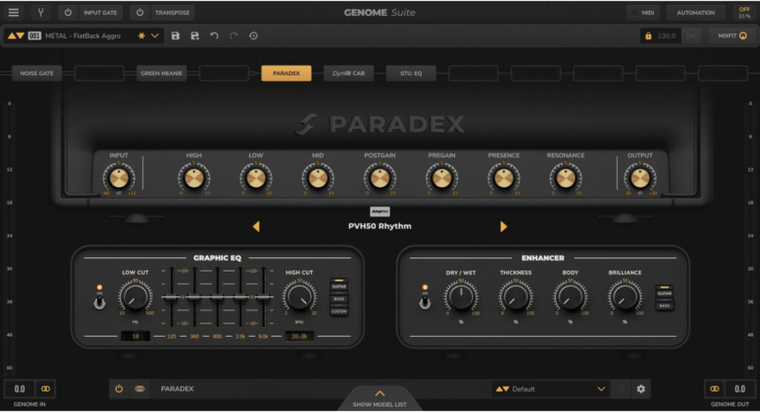Click the empty slot after NOISE GATE
Screen dimensions: 760x413
(x=99, y=73)
